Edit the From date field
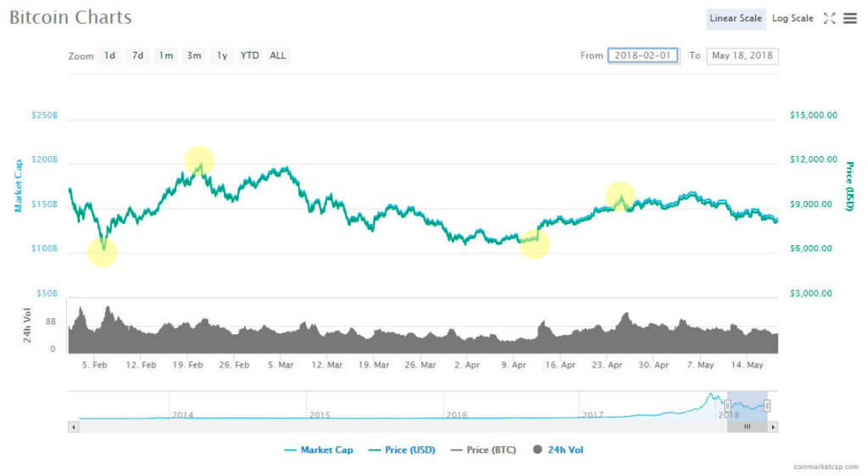This screenshot has width=868, height=476. pos(643,55)
